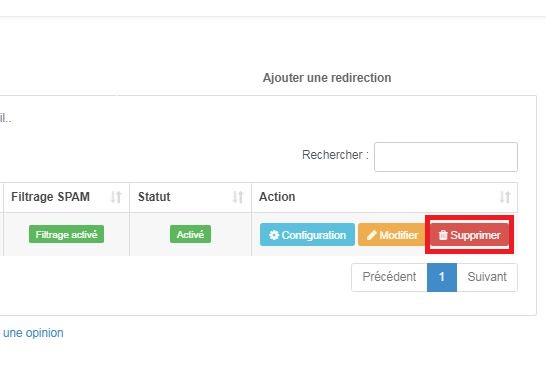Click the trash icon on Supprimer button
The width and height of the screenshot is (546, 373).
(x=443, y=235)
